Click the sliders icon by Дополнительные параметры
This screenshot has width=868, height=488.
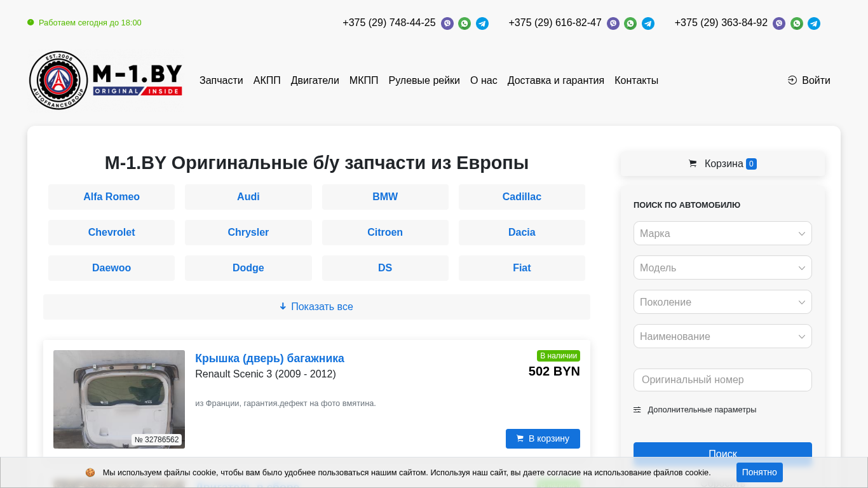click(637, 410)
